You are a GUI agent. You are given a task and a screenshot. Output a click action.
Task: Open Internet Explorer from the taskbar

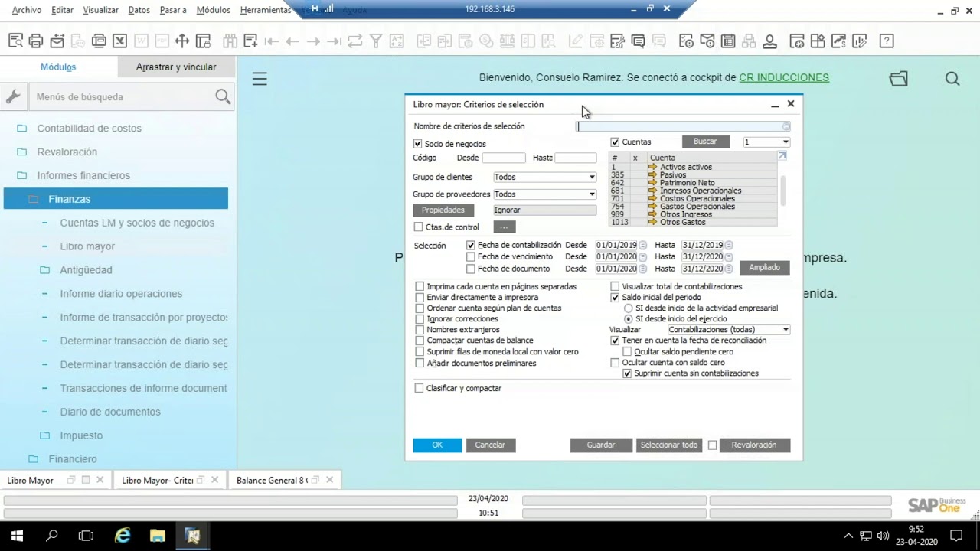click(122, 536)
